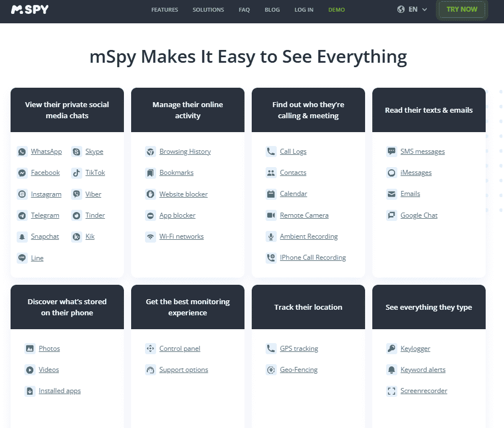Image resolution: width=504 pixels, height=428 pixels.
Task: Open the Ambient Recording link
Action: coord(309,236)
